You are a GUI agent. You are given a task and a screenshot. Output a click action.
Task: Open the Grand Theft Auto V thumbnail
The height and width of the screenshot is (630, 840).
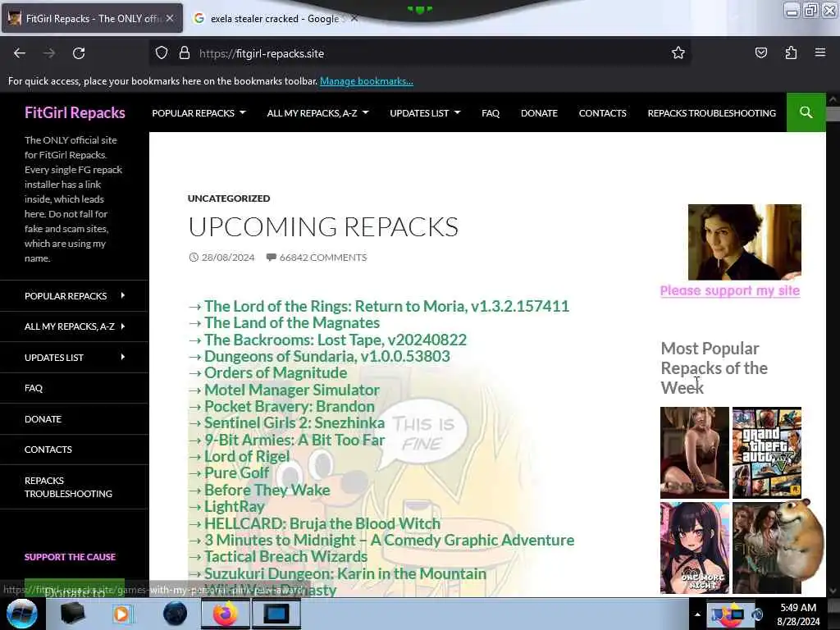click(x=767, y=453)
